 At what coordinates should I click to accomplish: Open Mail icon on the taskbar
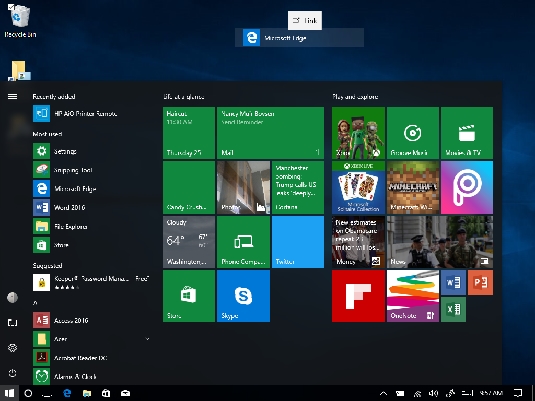click(126, 393)
